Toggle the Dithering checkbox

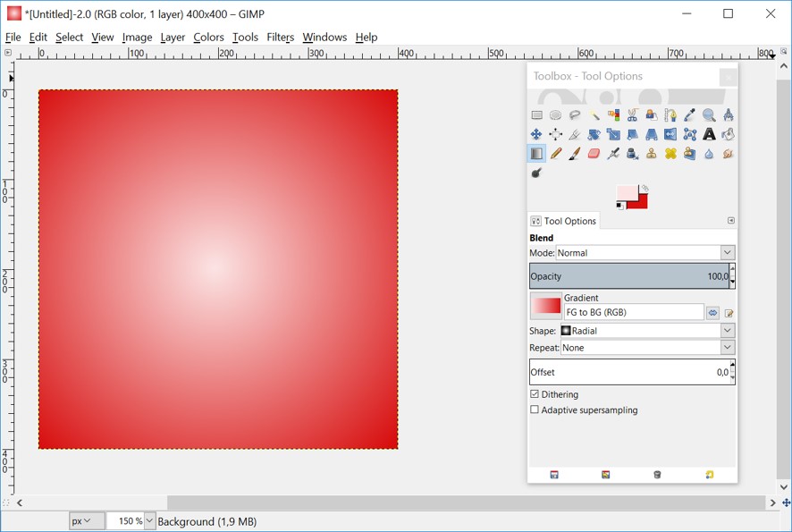535,394
